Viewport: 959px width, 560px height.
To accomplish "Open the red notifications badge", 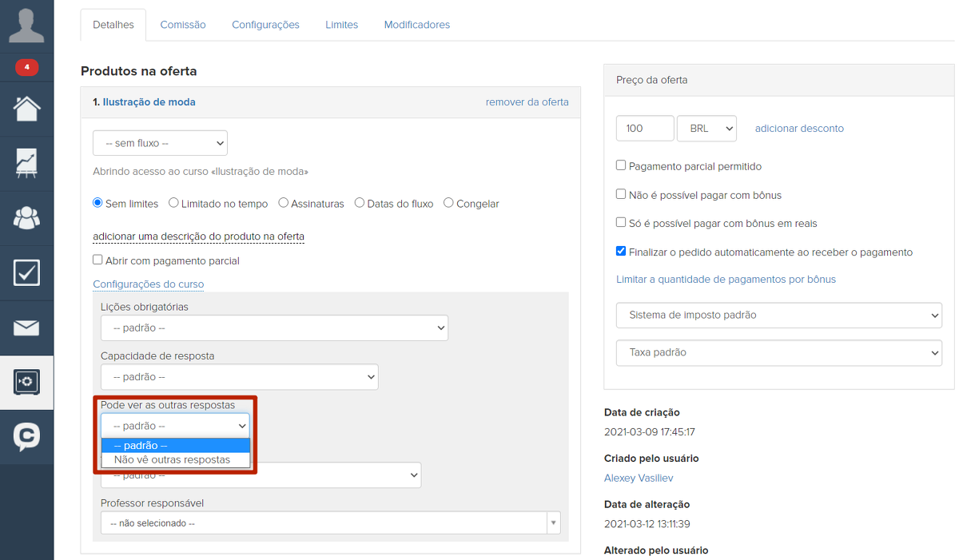I will [x=26, y=68].
